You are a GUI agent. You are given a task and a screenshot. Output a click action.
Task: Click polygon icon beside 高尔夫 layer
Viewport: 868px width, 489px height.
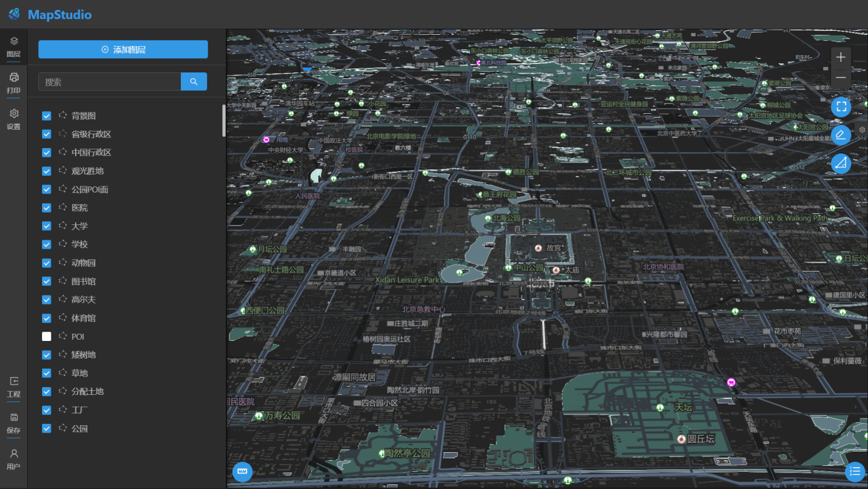point(63,299)
